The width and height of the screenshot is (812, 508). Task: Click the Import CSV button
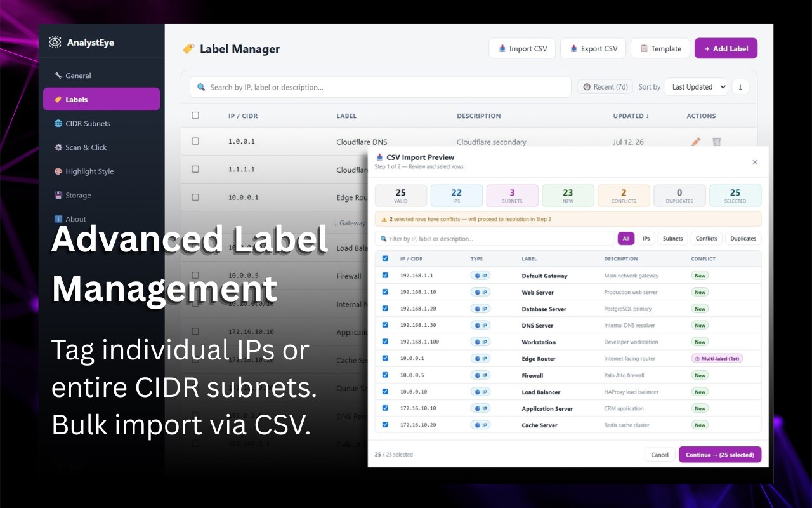tap(522, 48)
